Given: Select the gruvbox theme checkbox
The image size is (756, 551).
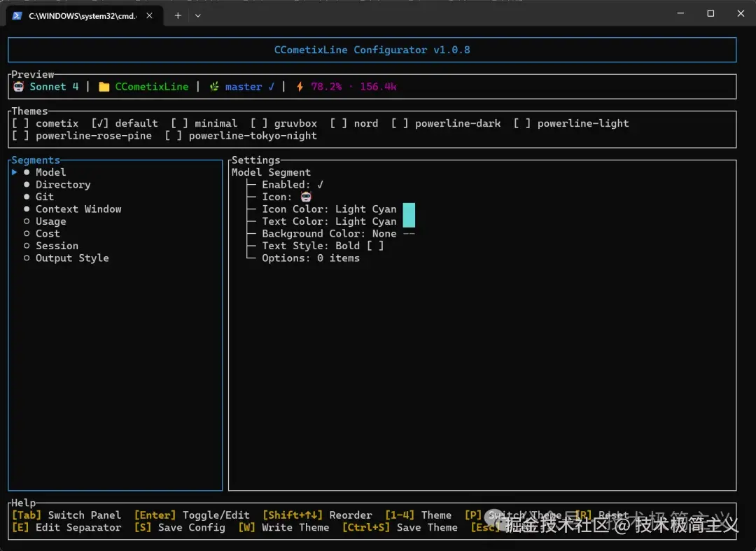Looking at the screenshot, I should [x=259, y=123].
